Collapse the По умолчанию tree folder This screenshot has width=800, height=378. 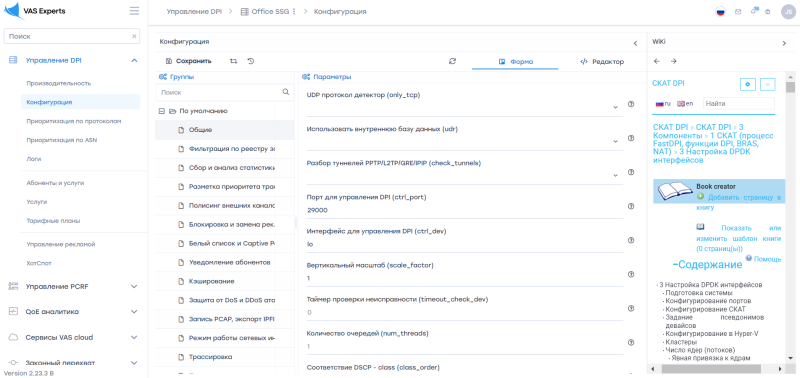162,111
